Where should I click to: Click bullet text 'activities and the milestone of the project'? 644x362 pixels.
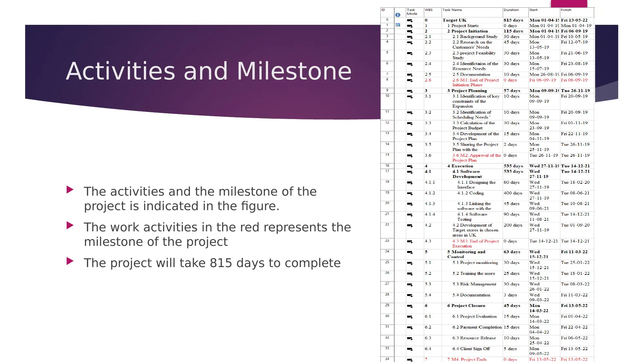(200, 199)
